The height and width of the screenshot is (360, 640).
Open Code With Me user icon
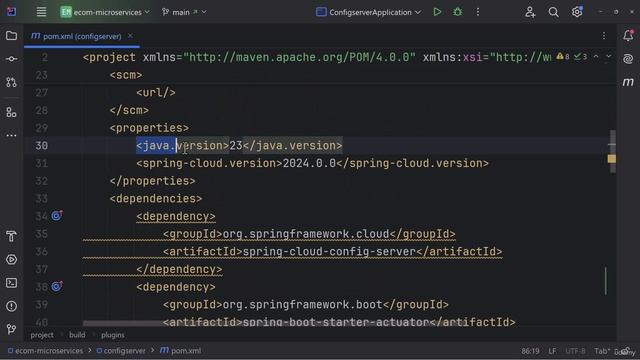pyautogui.click(x=530, y=12)
